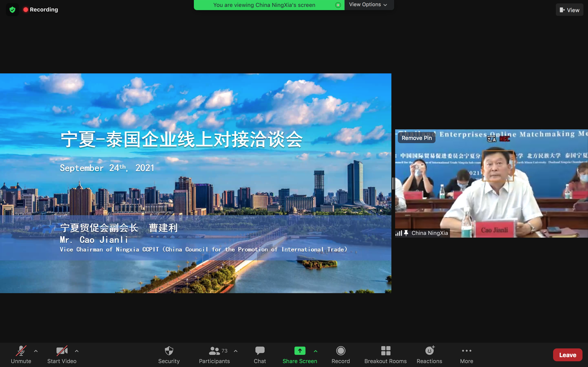The height and width of the screenshot is (367, 588).
Task: Click the green Share Screen icon
Action: coord(300,351)
